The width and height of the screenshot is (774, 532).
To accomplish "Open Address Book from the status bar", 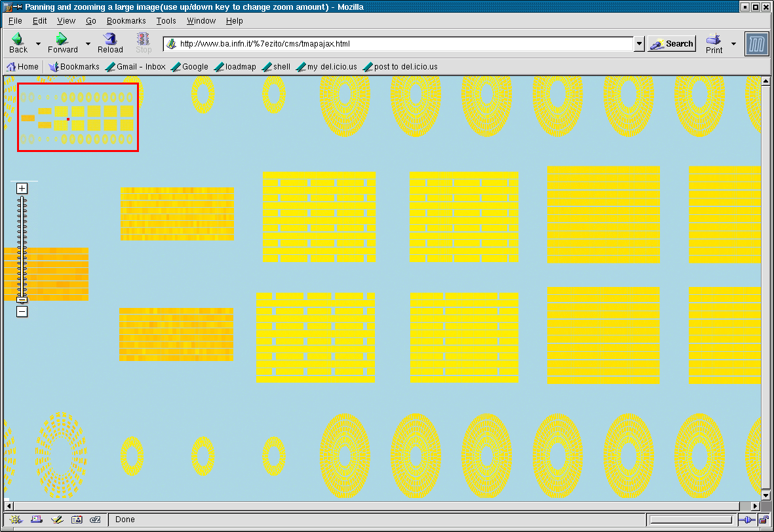I will coord(76,520).
